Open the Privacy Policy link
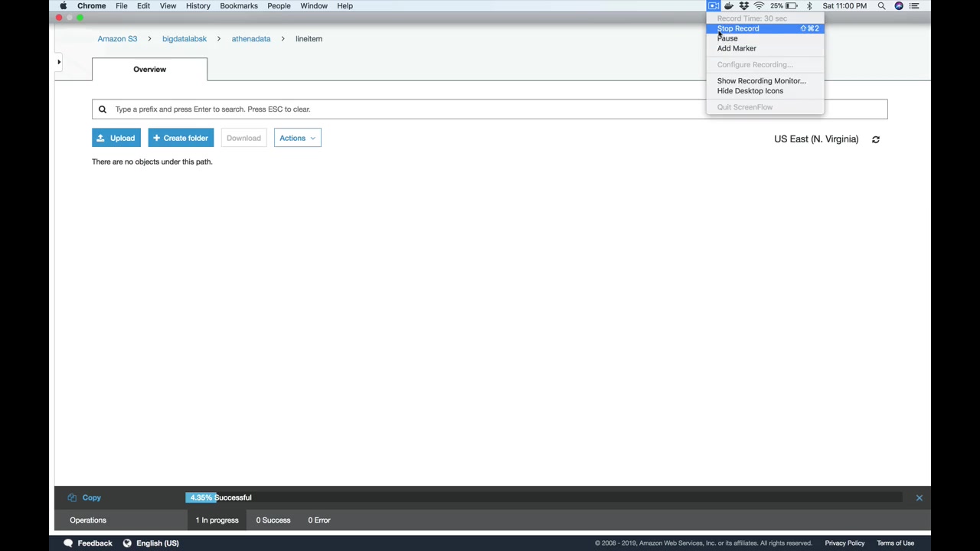The width and height of the screenshot is (980, 551). pos(844,543)
